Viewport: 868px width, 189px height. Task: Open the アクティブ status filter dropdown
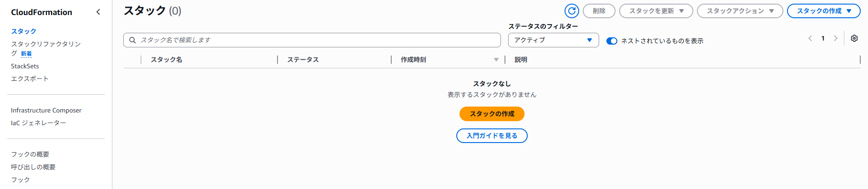pos(553,40)
